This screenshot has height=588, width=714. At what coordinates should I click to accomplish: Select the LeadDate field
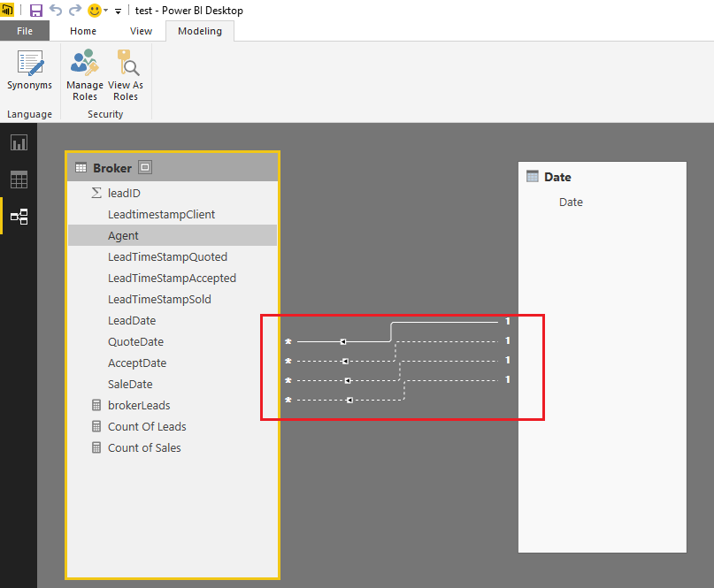(x=173, y=320)
